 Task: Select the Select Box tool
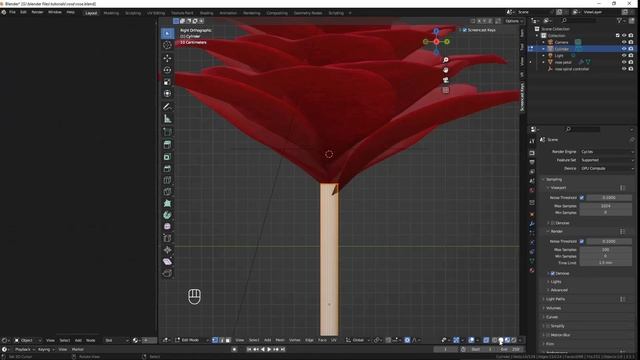click(167, 33)
